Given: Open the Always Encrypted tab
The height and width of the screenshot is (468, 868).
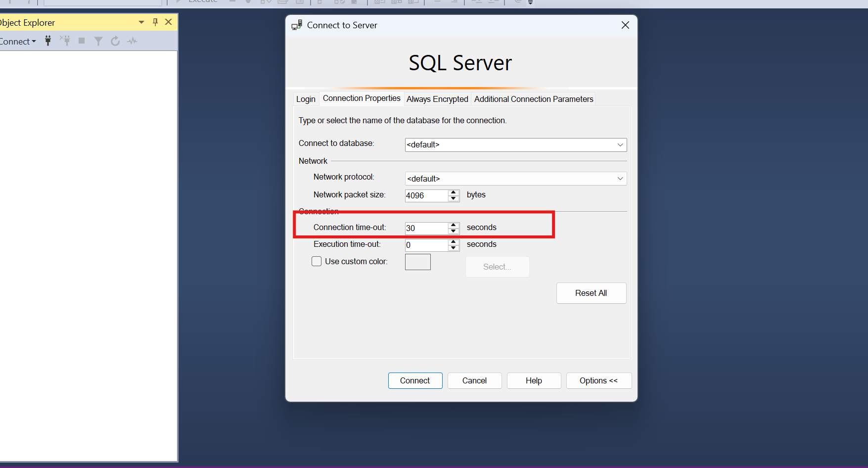Looking at the screenshot, I should pos(437,99).
